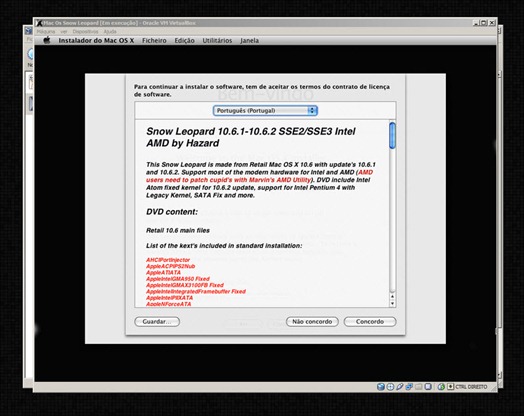Select AHCIPortInjector kext line
524x416 pixels.
pos(168,260)
